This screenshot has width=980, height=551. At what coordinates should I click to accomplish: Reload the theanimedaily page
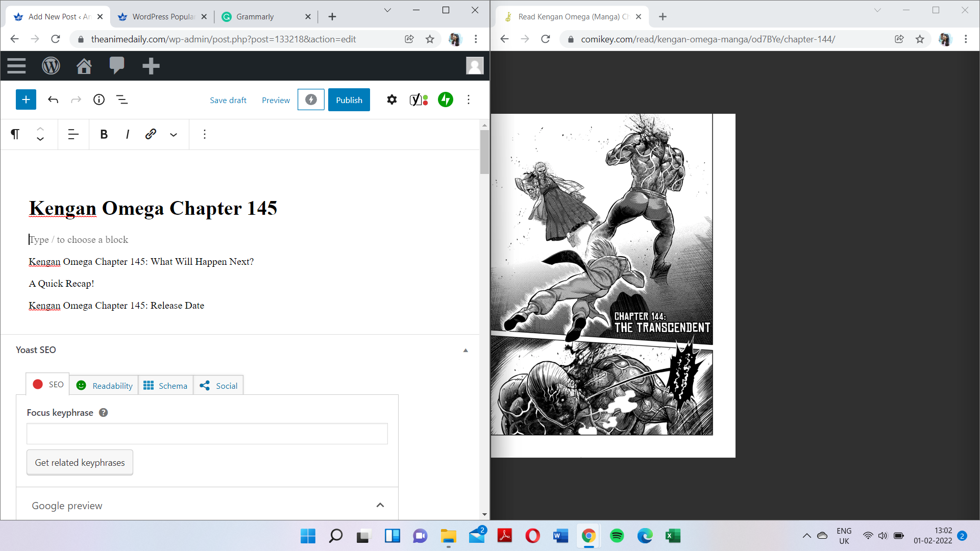[56, 39]
